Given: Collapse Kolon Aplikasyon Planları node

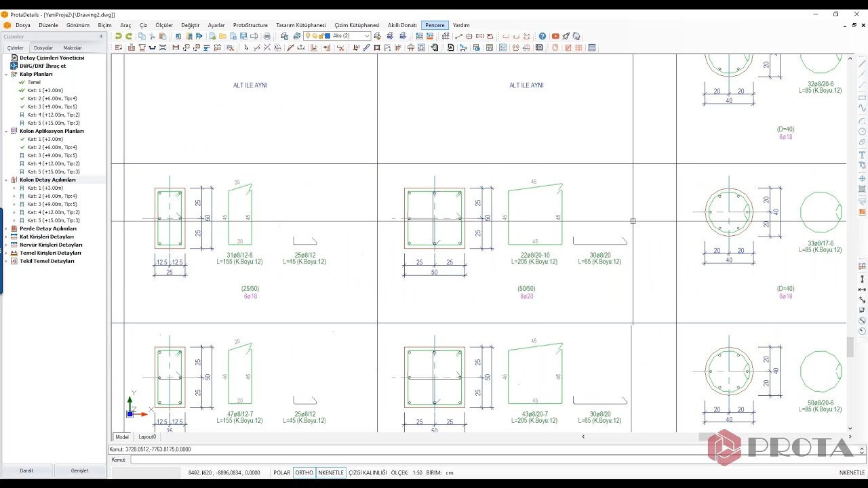Looking at the screenshot, I should click(x=6, y=131).
